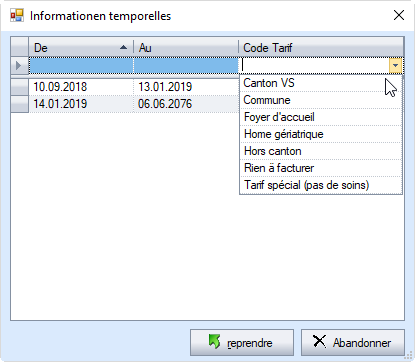This screenshot has width=415, height=362.
Task: Click the current row indicator arrow
Action: (19, 65)
